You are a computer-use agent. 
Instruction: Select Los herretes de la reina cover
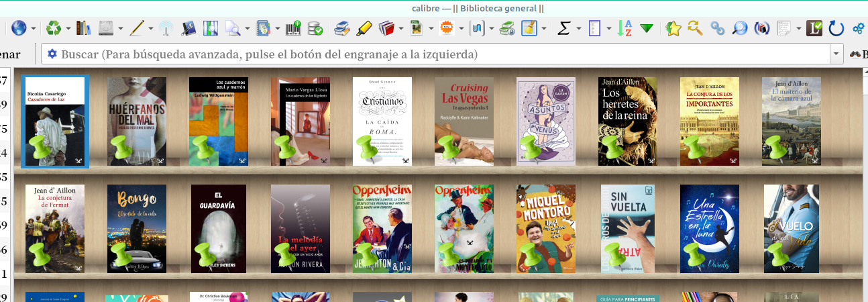628,121
